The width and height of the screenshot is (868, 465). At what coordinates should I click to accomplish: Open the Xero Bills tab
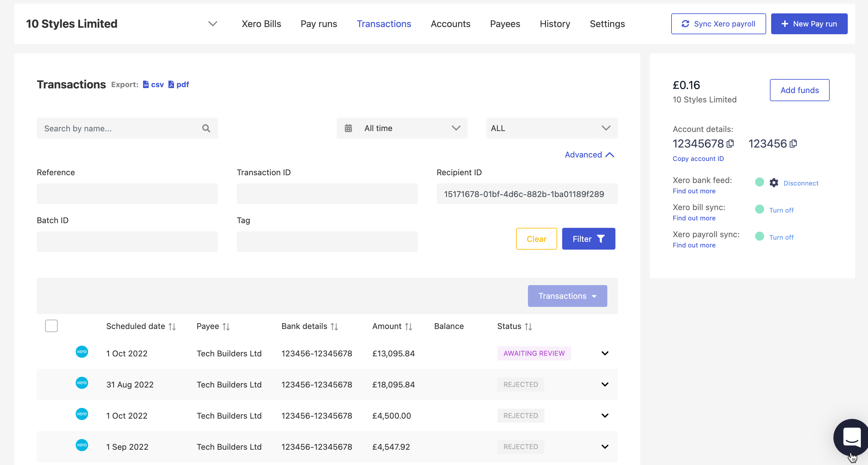261,24
